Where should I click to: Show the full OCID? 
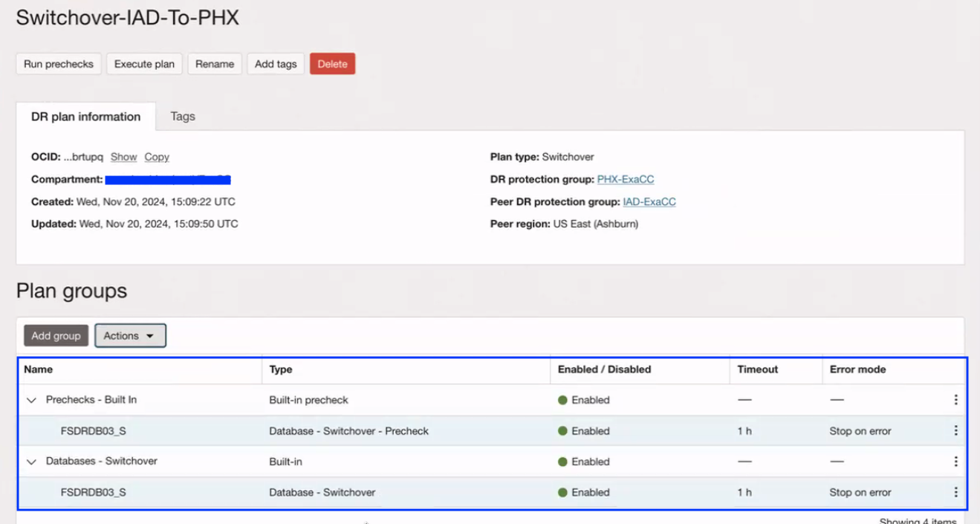[x=123, y=157]
